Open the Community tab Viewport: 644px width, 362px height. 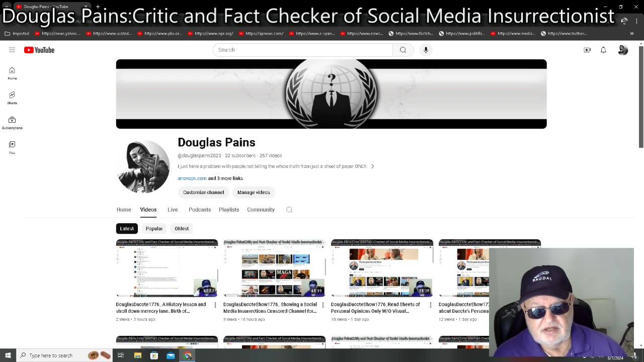(261, 210)
